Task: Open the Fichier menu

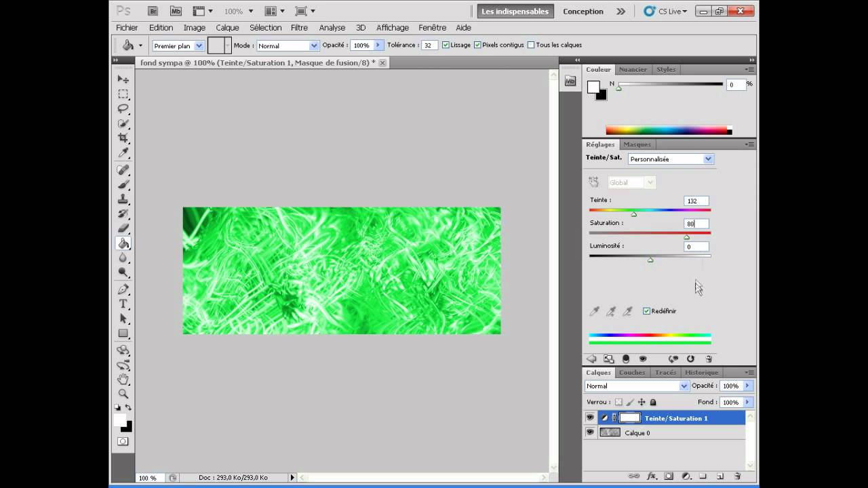Action: 127,28
